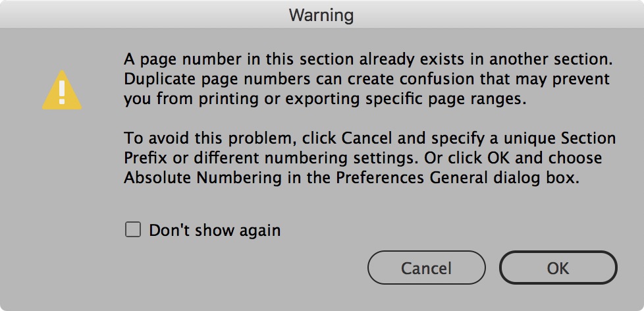The image size is (644, 311).
Task: Click the "Warning" title text
Action: pos(321,14)
